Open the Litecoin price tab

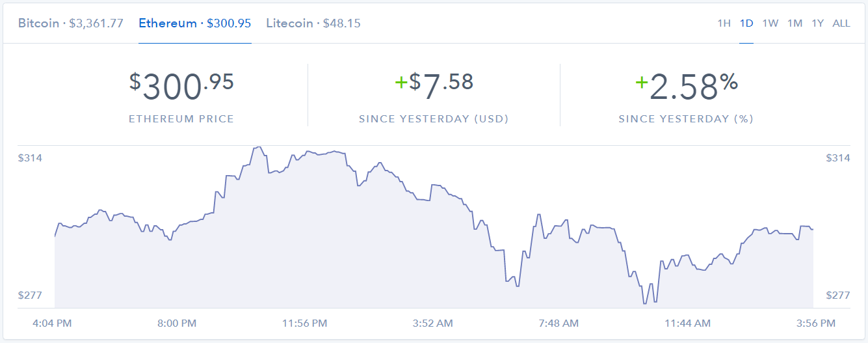coord(313,23)
